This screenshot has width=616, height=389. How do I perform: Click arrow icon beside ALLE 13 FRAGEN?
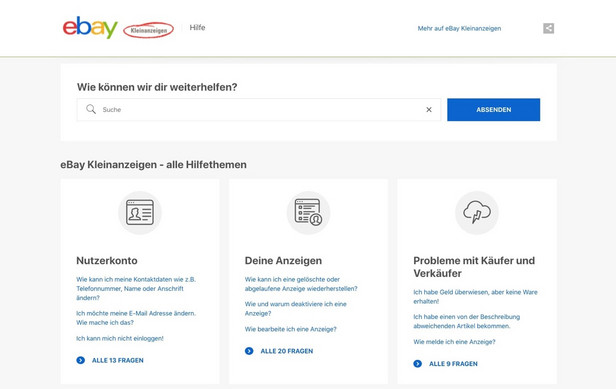point(81,360)
